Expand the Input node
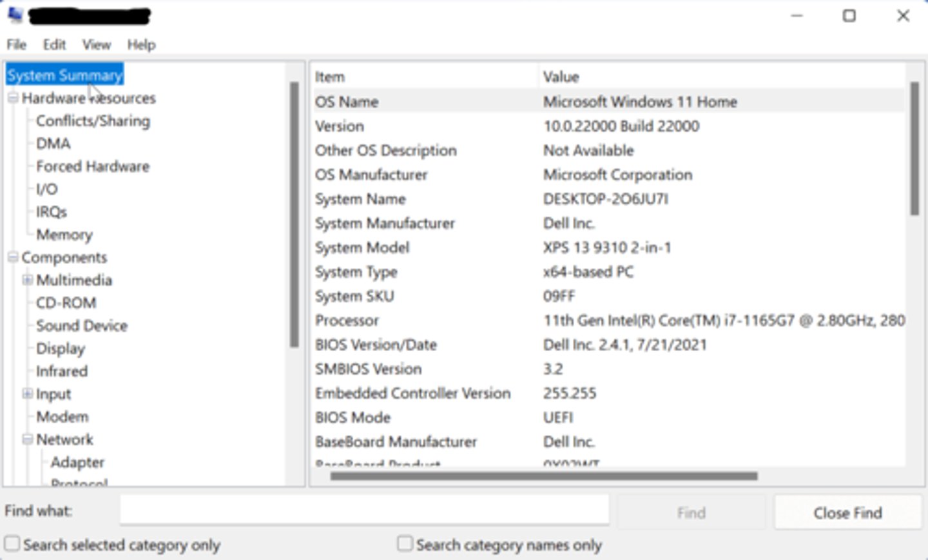Image resolution: width=928 pixels, height=560 pixels. (27, 393)
